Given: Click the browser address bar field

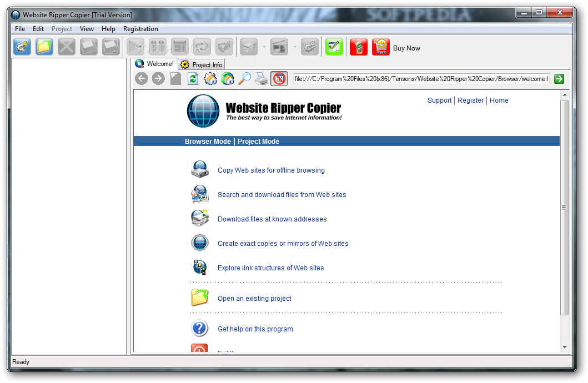Looking at the screenshot, I should pyautogui.click(x=421, y=79).
